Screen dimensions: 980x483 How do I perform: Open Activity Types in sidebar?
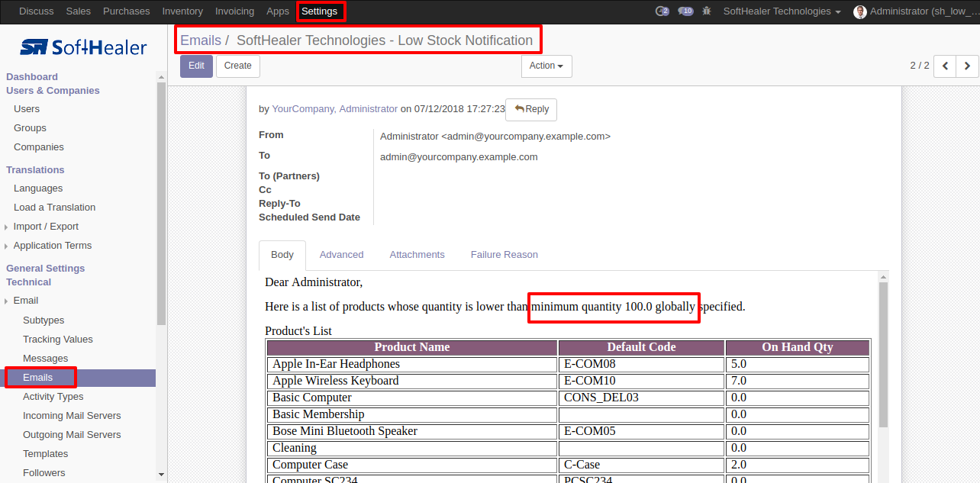pos(53,397)
